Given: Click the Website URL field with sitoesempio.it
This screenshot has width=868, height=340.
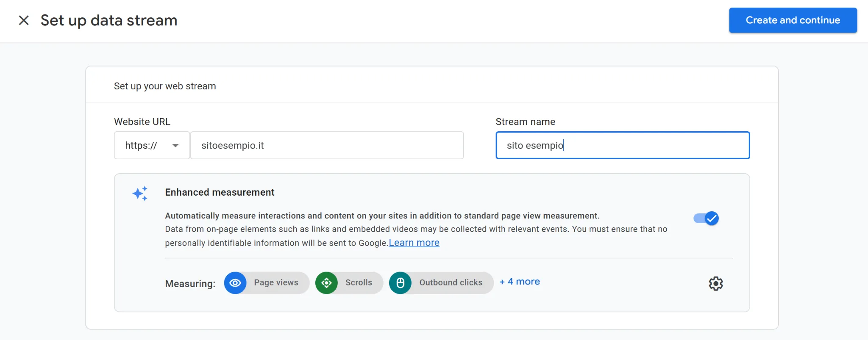Looking at the screenshot, I should coord(326,145).
